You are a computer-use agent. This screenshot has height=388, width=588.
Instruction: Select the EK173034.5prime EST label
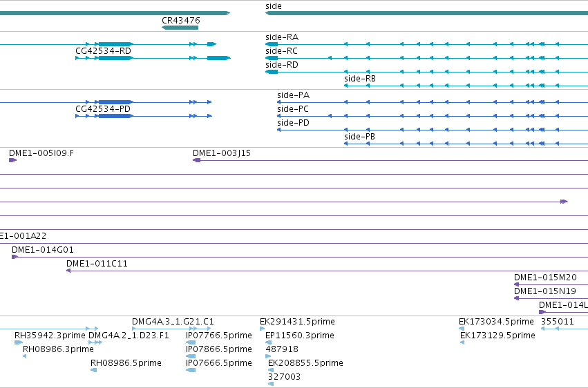[x=497, y=322]
